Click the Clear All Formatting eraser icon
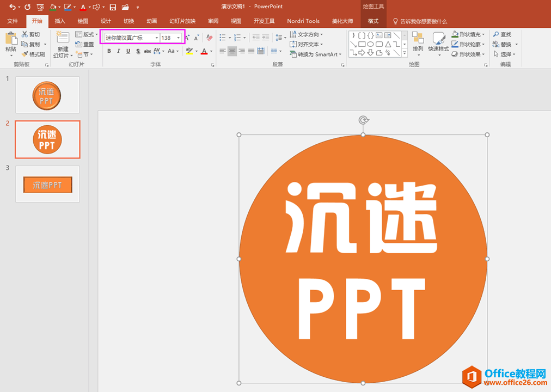Image resolution: width=551 pixels, height=392 pixels. point(210,38)
